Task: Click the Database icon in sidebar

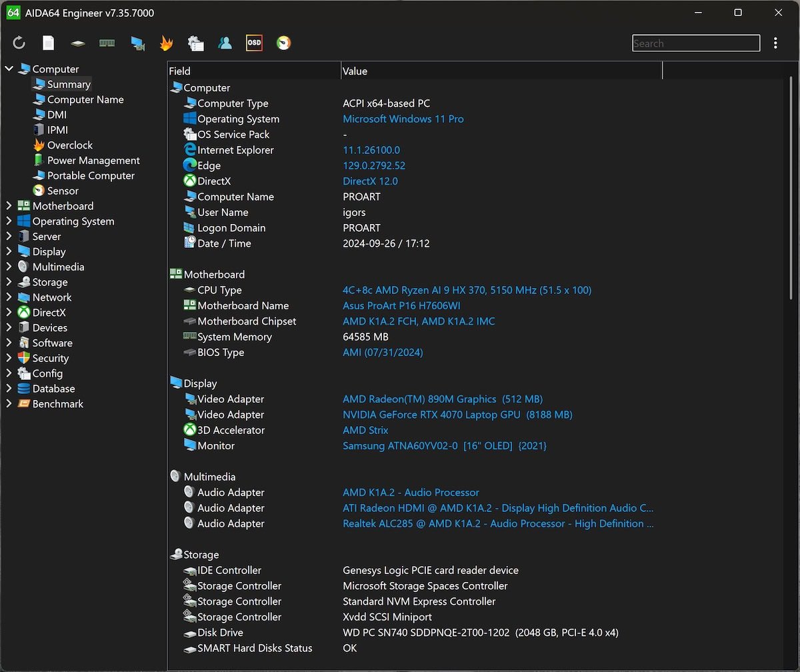Action: (x=24, y=389)
